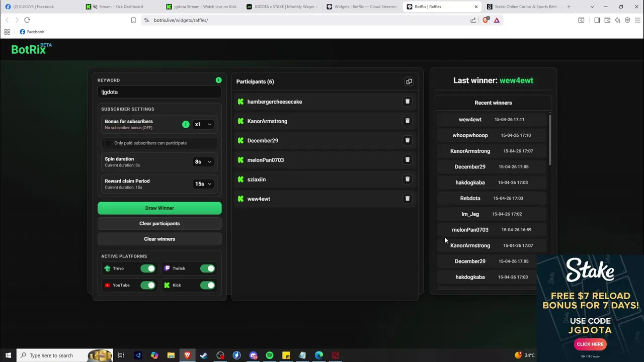Screen dimensions: 644x362
Task: Close the BotRix Raffles tab
Action: pyautogui.click(x=476, y=7)
